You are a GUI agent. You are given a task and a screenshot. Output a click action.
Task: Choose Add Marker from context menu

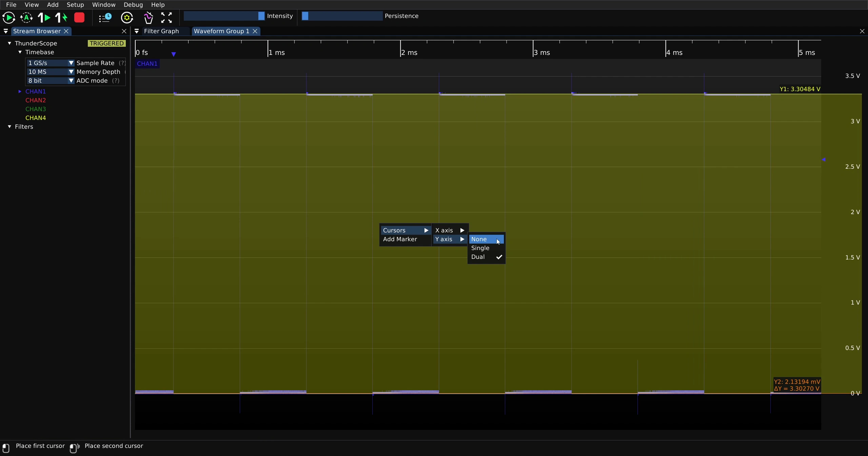coord(405,239)
